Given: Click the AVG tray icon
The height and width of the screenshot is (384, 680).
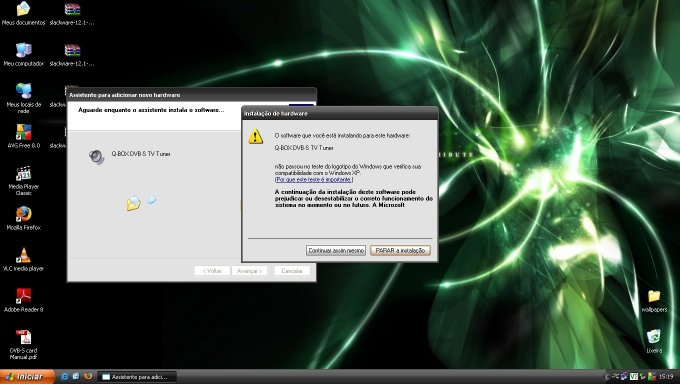Looking at the screenshot, I should (652, 376).
